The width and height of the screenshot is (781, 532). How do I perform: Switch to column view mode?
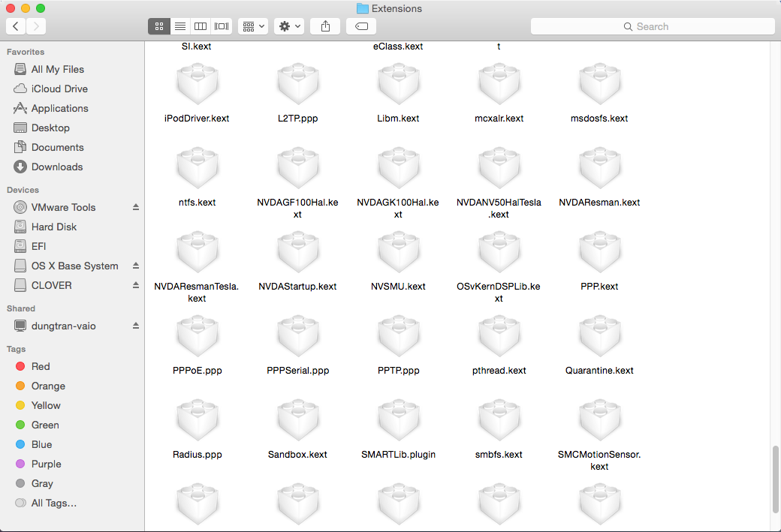[x=201, y=26]
